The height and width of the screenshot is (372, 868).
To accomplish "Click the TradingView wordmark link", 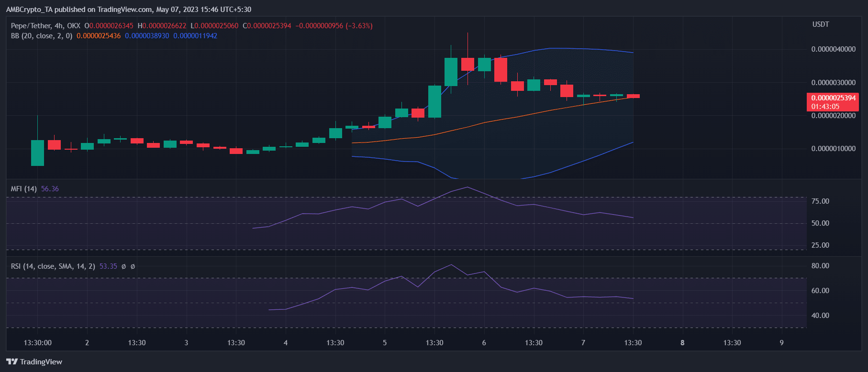I will click(41, 361).
